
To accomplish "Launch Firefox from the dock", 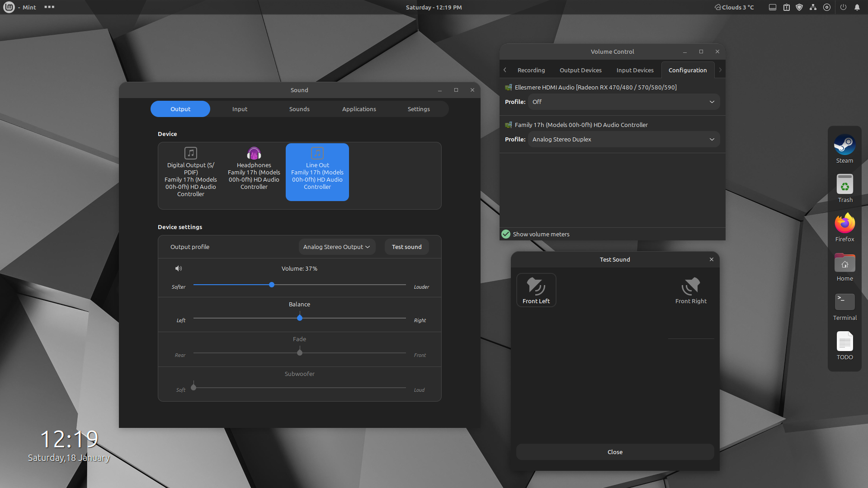I will pyautogui.click(x=844, y=224).
